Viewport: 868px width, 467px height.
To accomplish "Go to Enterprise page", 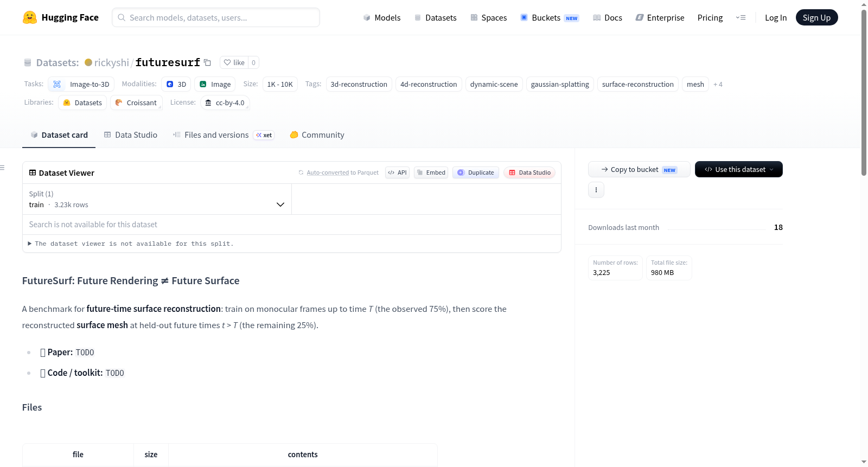I will (660, 17).
